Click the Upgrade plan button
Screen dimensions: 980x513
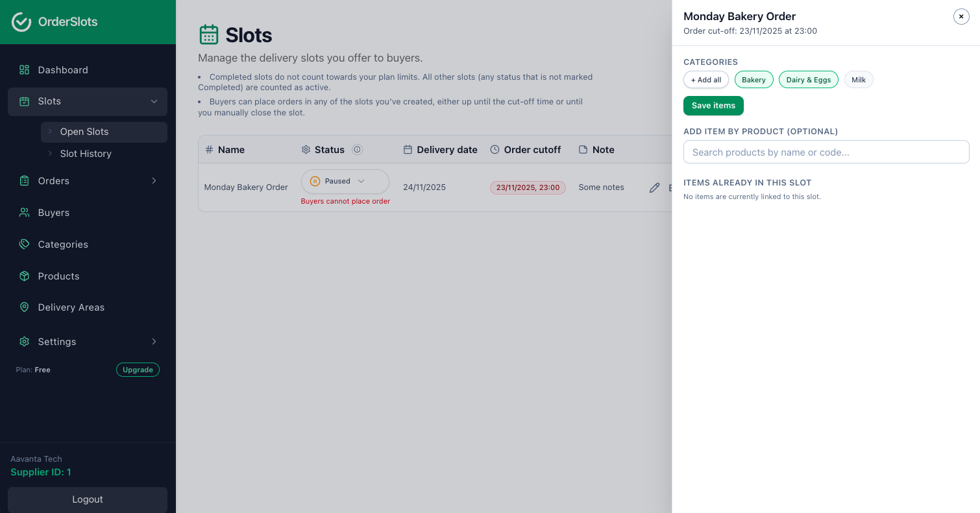point(138,370)
